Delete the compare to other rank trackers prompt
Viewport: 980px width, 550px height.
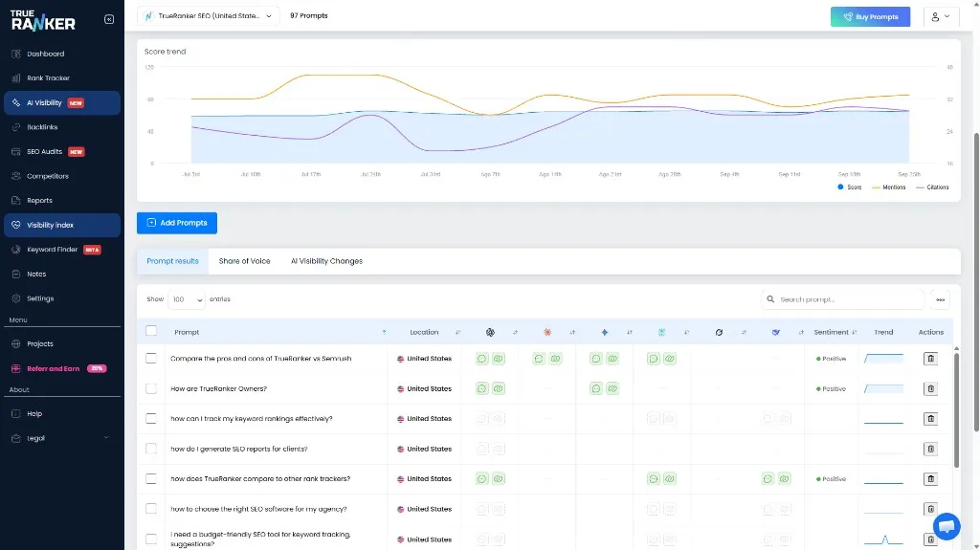[x=930, y=479]
